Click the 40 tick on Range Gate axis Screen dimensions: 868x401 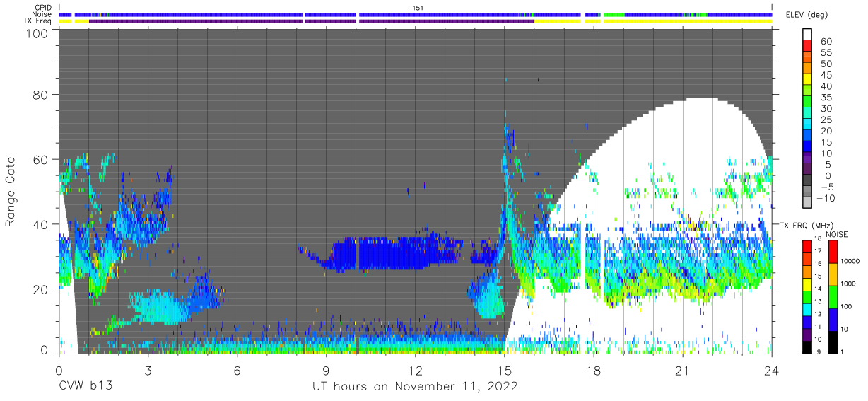click(x=40, y=224)
